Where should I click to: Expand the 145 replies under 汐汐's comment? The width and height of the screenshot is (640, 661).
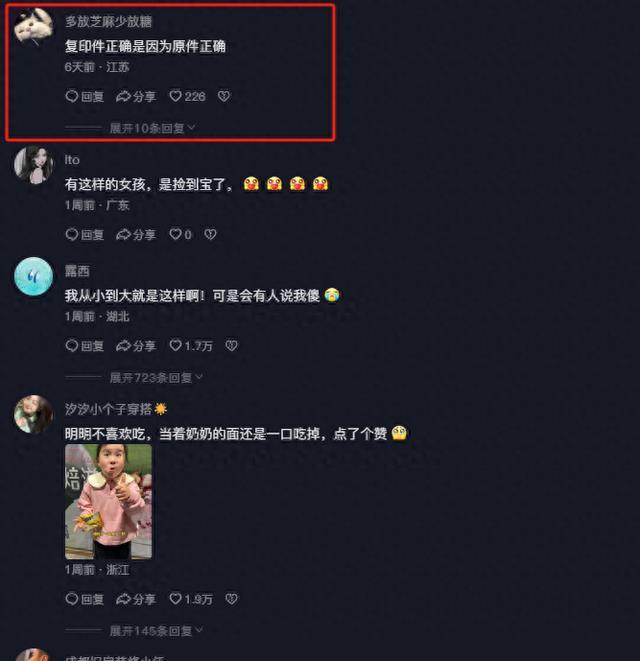point(156,631)
